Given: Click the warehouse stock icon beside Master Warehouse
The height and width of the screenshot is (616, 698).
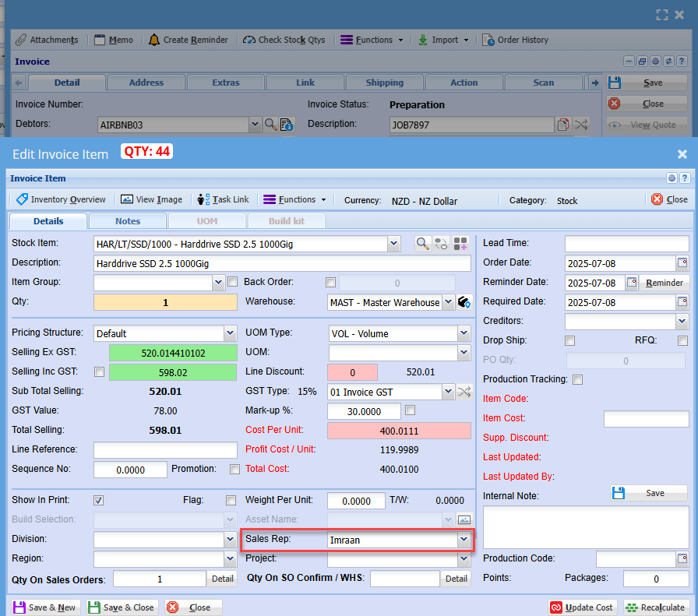Looking at the screenshot, I should [x=464, y=302].
